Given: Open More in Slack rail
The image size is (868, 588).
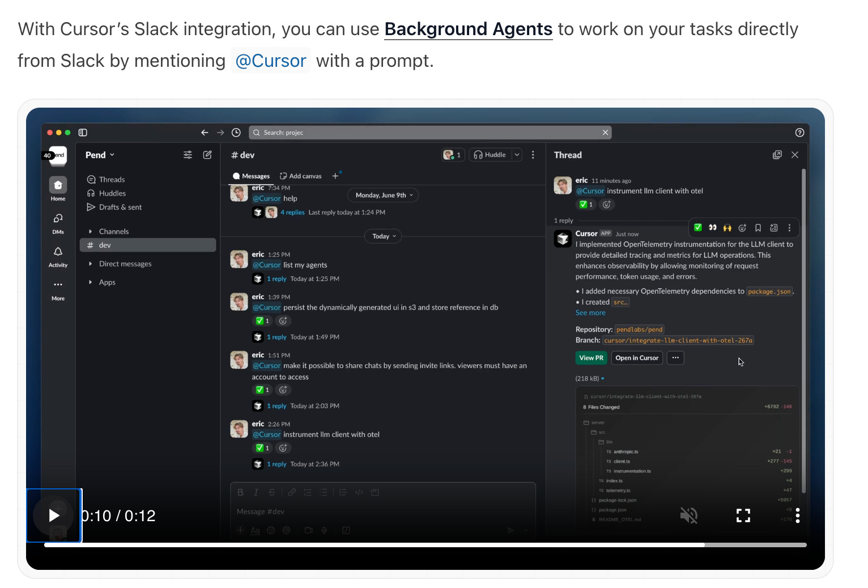Looking at the screenshot, I should pyautogui.click(x=58, y=289).
